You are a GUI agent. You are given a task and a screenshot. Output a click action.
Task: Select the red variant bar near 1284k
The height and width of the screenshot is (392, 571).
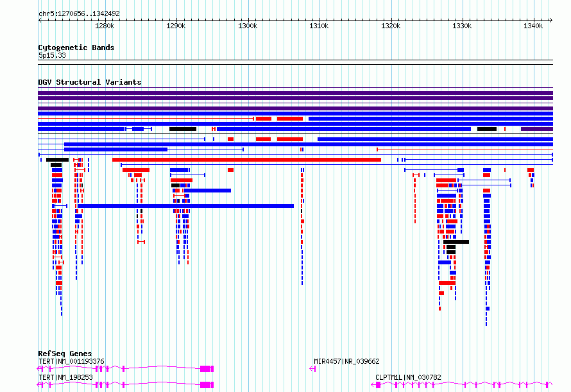click(x=136, y=170)
